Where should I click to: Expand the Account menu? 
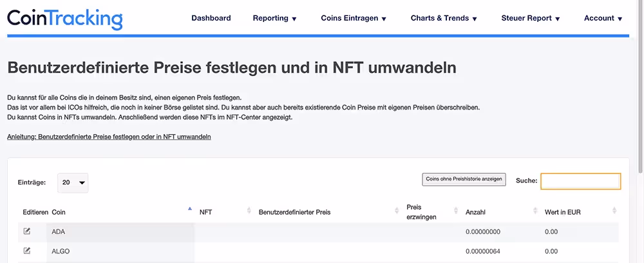tap(603, 18)
